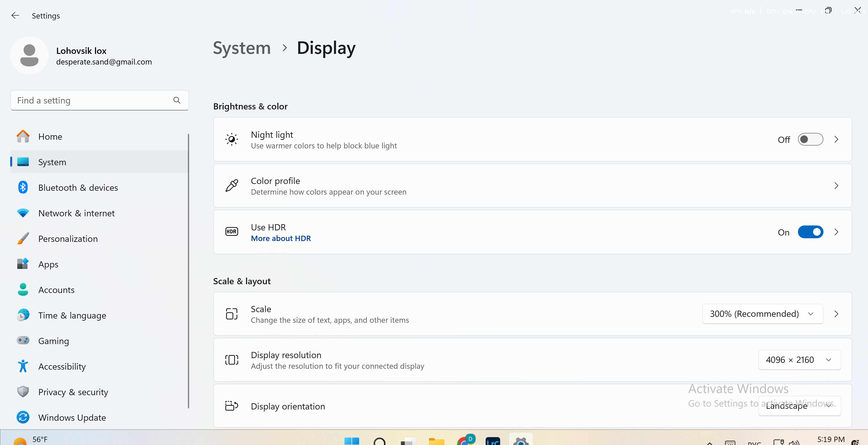Screen dimensions: 868x445
Task: Select System in the sidebar
Action: point(99,162)
